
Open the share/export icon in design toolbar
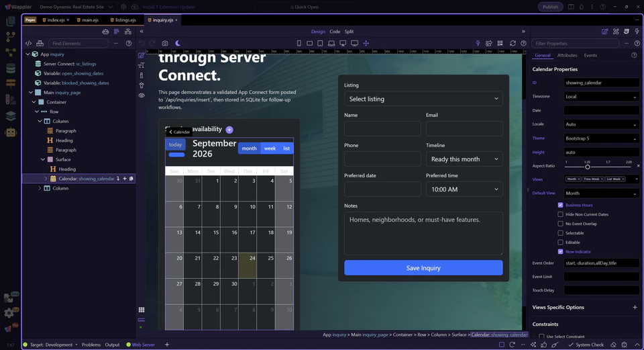[x=489, y=43]
